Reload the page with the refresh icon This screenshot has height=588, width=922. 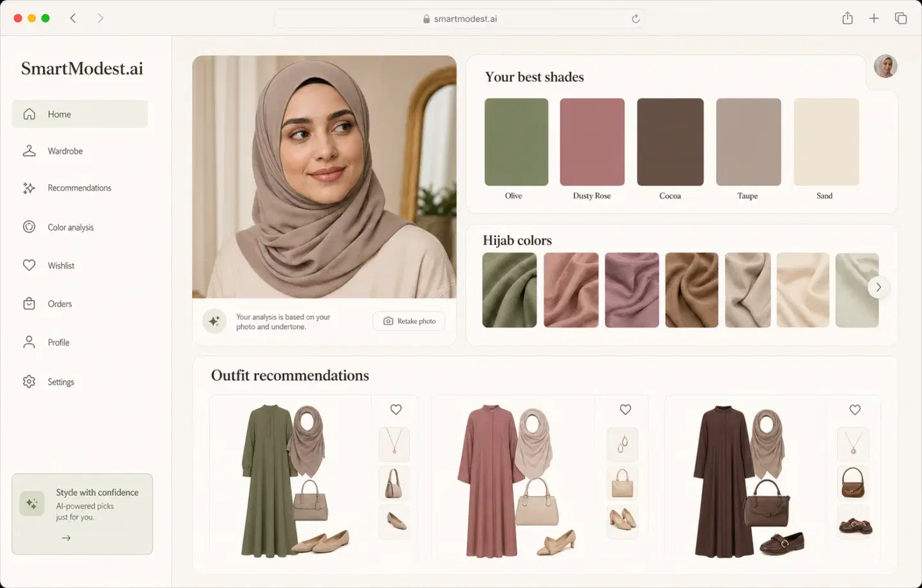(x=636, y=19)
